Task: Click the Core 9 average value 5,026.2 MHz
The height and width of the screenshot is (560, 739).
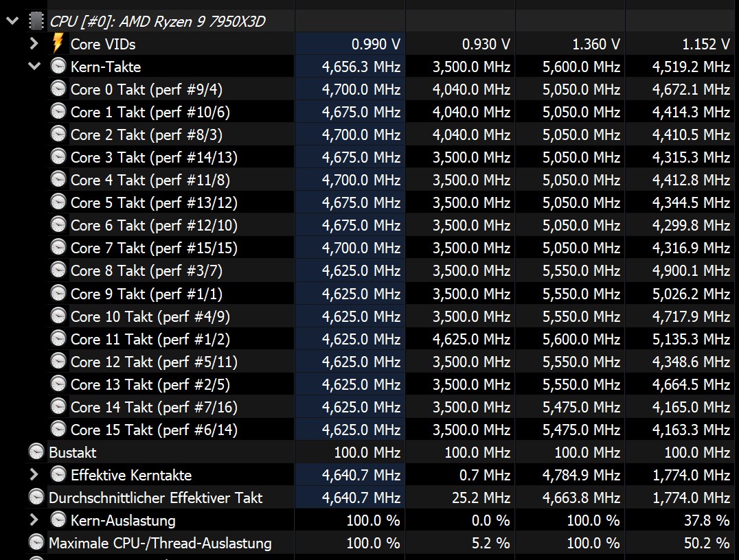Action: pyautogui.click(x=691, y=294)
